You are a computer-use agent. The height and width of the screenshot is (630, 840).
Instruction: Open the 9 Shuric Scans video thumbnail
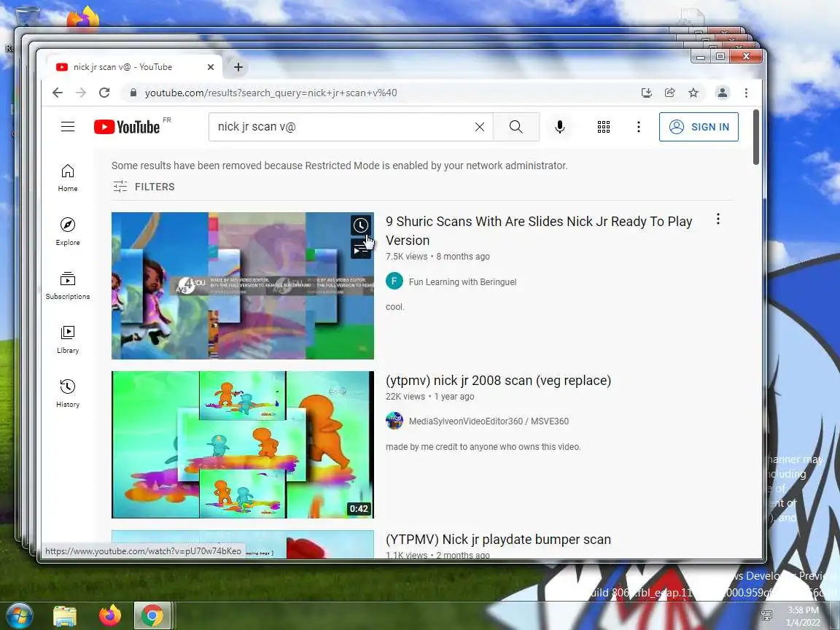click(x=243, y=286)
